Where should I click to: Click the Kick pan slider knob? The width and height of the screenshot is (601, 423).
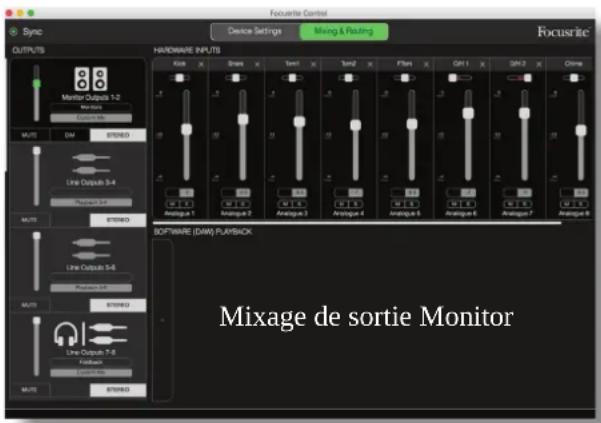point(179,78)
